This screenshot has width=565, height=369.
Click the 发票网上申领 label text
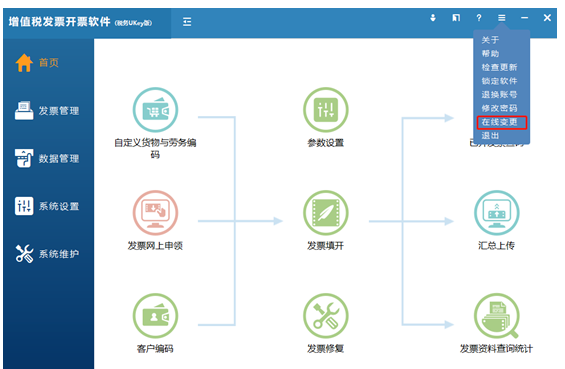pyautogui.click(x=155, y=246)
